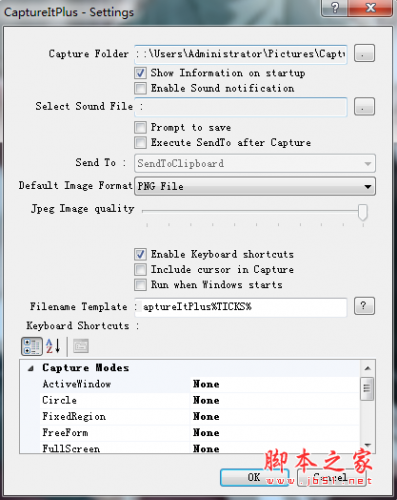Uncheck Show Information on startup
Viewport: 397px width, 500px height.
[x=140, y=73]
